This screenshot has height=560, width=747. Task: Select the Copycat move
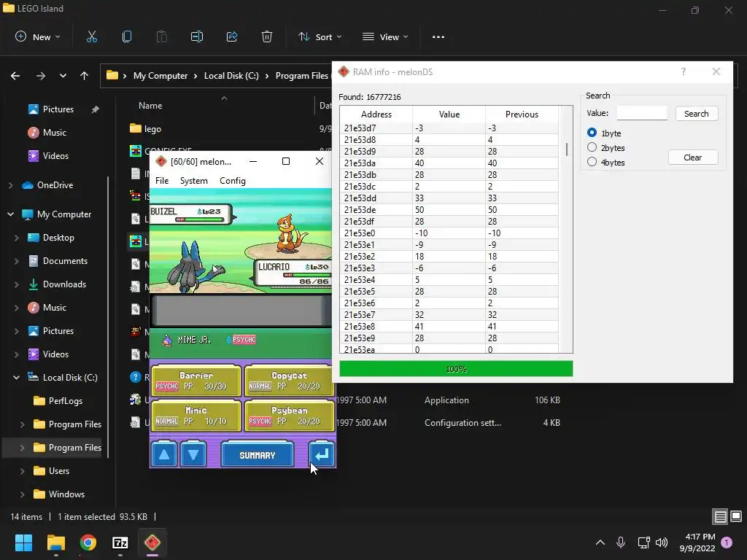tap(289, 381)
